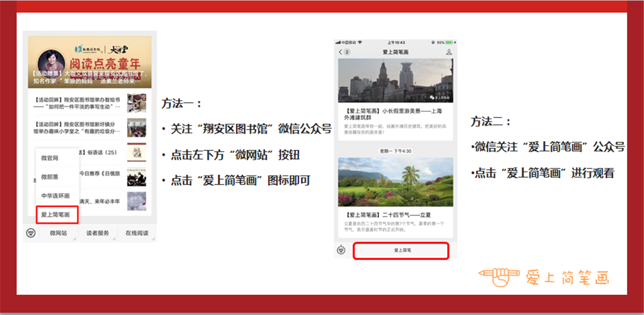Tap keyboard icon left of 微网站 menu

point(30,233)
